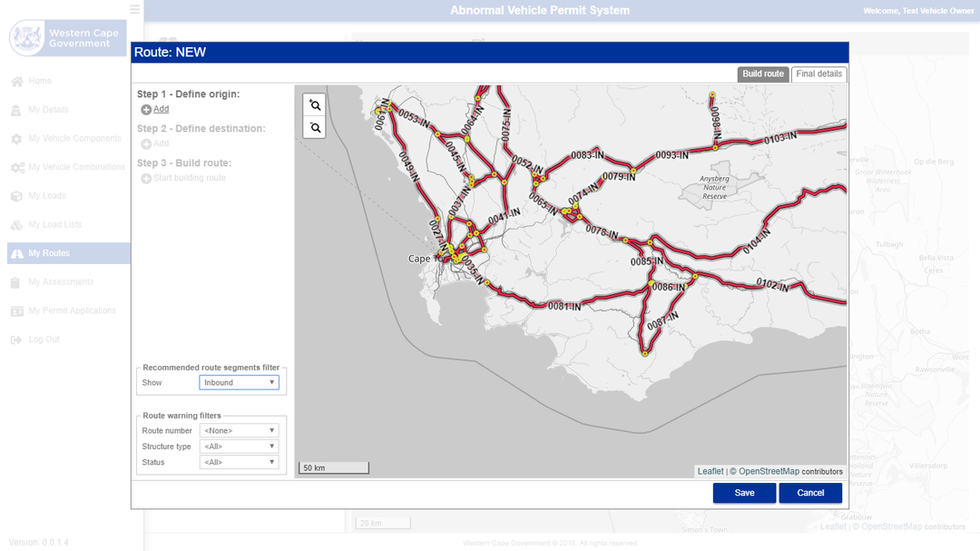Click the Log Out icon
980x551 pixels.
coord(16,339)
